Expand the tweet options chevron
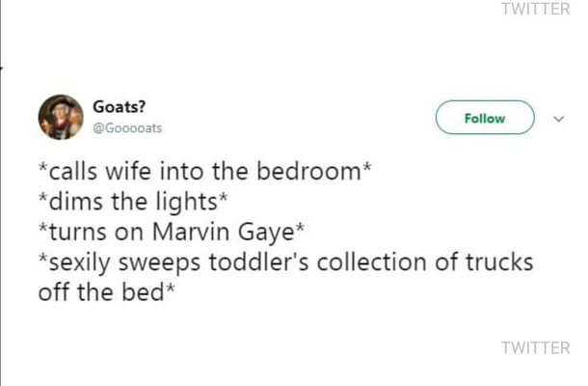Image resolution: width=588 pixels, height=386 pixels. (559, 119)
